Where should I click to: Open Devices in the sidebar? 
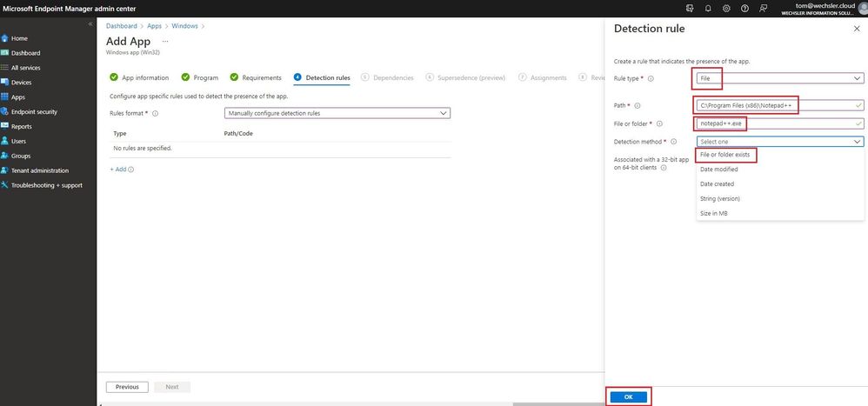tap(21, 83)
